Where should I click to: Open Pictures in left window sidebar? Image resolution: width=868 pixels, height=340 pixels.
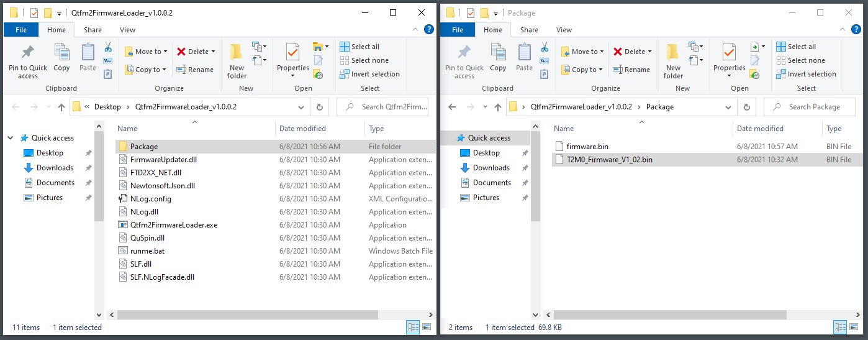(50, 198)
